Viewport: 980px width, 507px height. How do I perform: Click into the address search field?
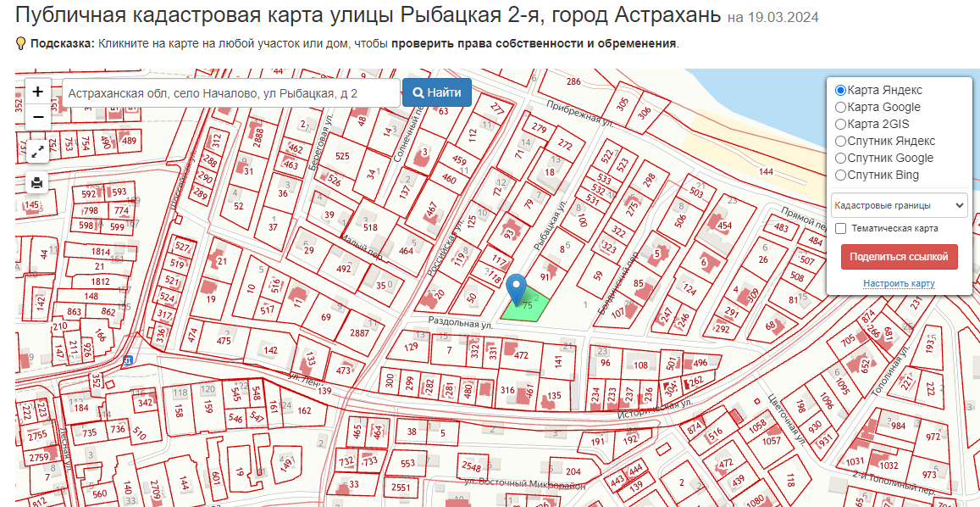coord(230,93)
